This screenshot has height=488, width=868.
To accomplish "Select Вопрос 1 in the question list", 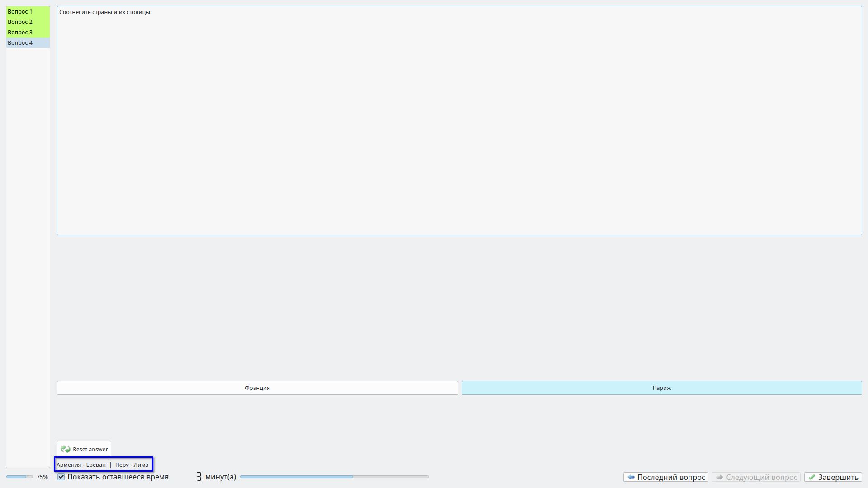I will point(20,11).
